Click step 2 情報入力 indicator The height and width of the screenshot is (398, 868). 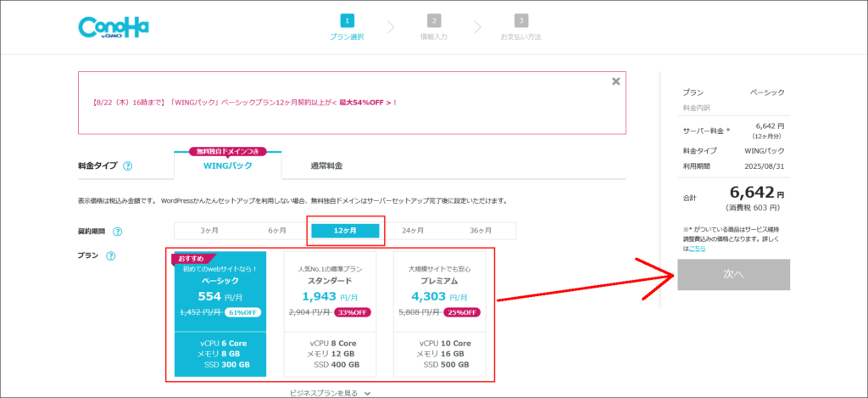pos(434,28)
